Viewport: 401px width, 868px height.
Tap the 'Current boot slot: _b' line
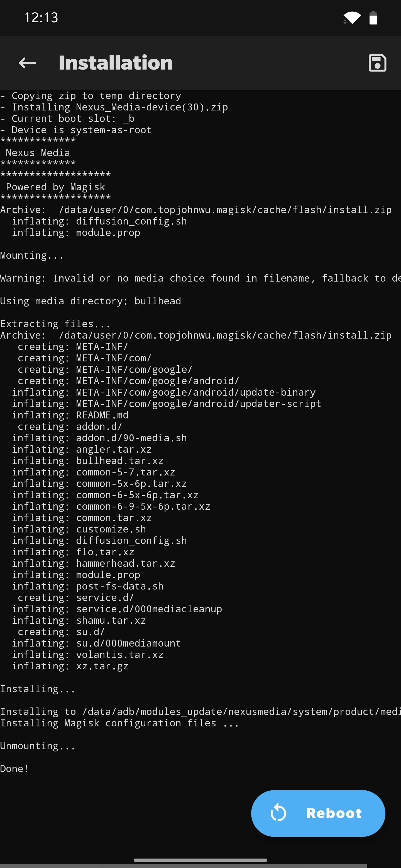pos(67,119)
